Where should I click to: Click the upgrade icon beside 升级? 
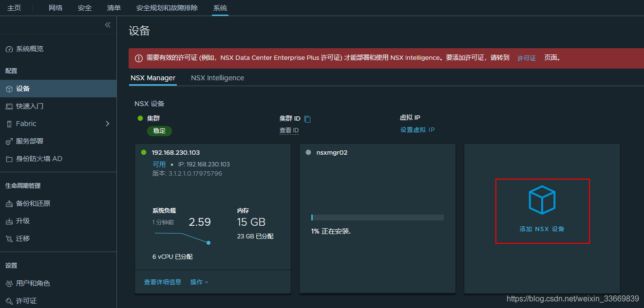[9, 221]
